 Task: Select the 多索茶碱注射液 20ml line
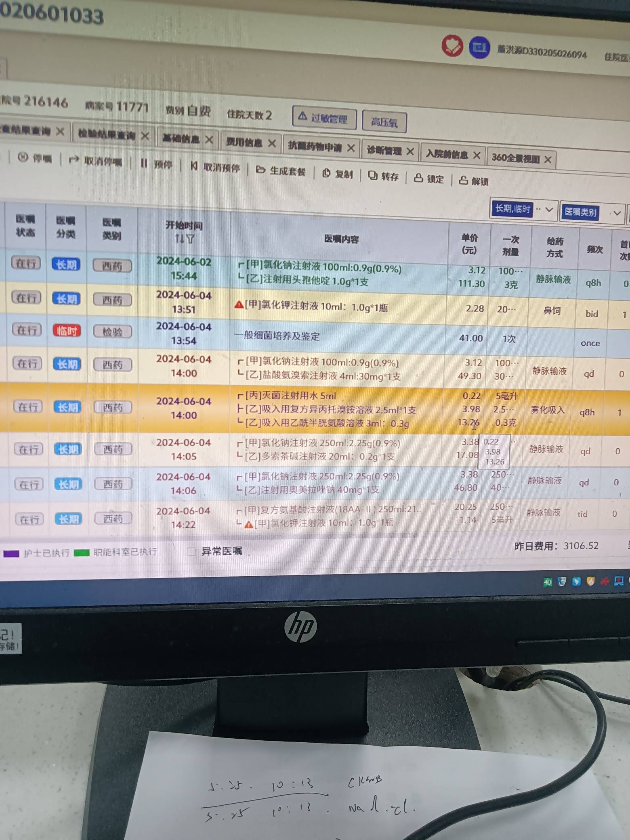coord(320,456)
